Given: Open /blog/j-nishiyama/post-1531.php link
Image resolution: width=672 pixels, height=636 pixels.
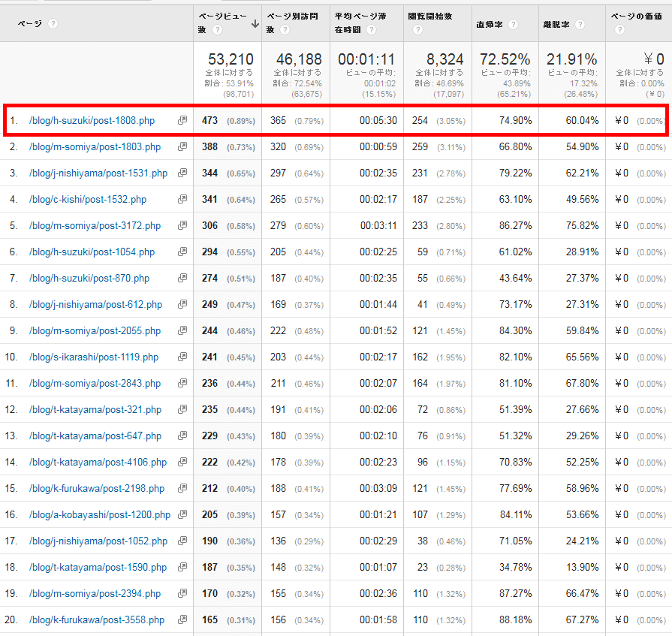Looking at the screenshot, I should tap(98, 173).
